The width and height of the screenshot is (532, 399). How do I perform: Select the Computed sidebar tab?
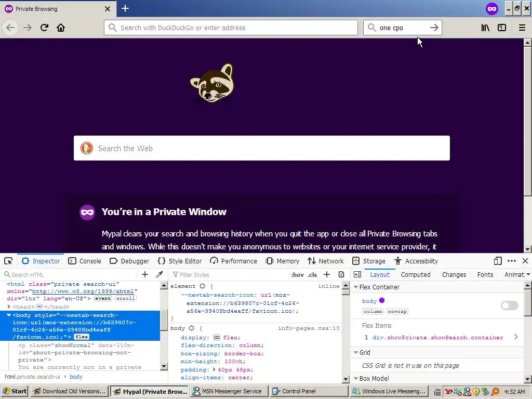(x=416, y=275)
